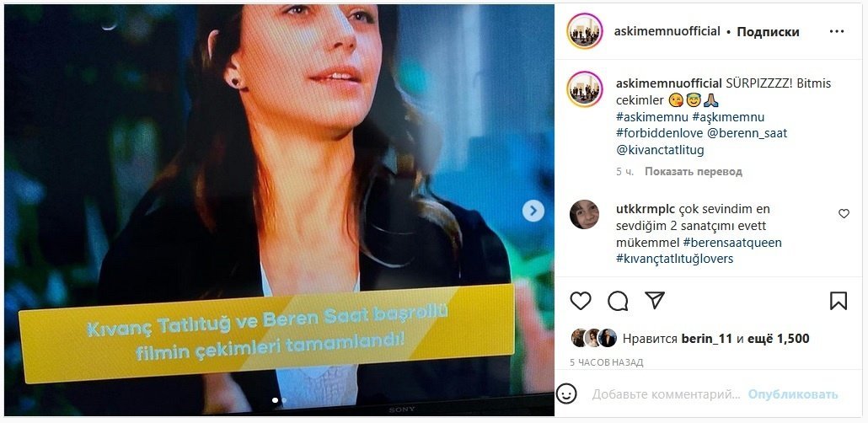Image resolution: width=868 pixels, height=423 pixels.
Task: Open utkkrmplc commenter avatar
Action: coord(584,214)
